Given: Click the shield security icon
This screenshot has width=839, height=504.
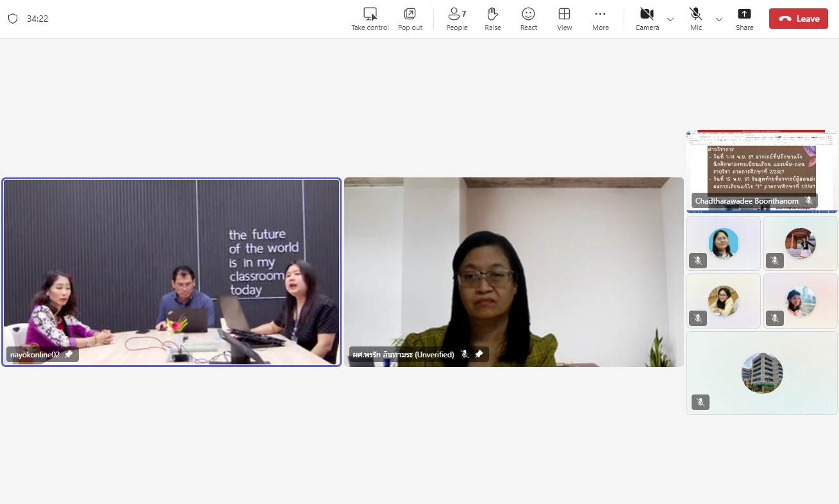Looking at the screenshot, I should [13, 19].
